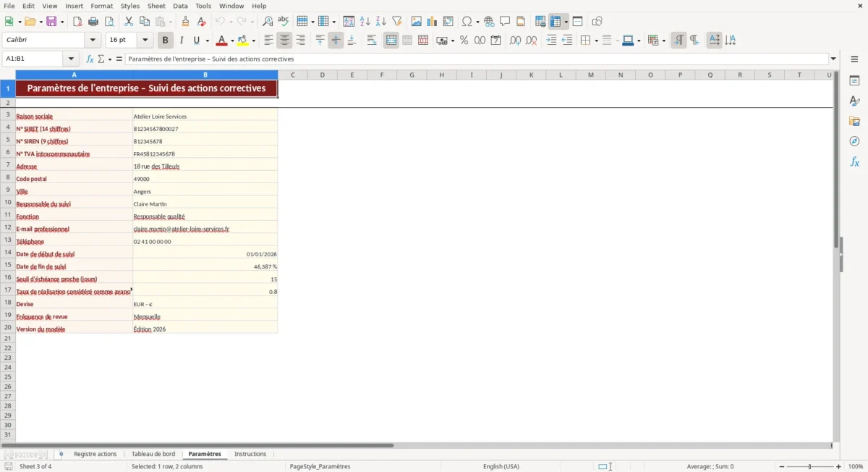Open Find & Replace
Viewport: 868px width, 472px height.
tap(268, 22)
